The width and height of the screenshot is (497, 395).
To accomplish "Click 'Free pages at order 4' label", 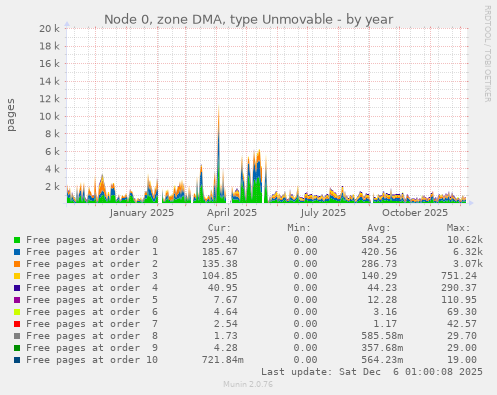I will click(x=92, y=288).
